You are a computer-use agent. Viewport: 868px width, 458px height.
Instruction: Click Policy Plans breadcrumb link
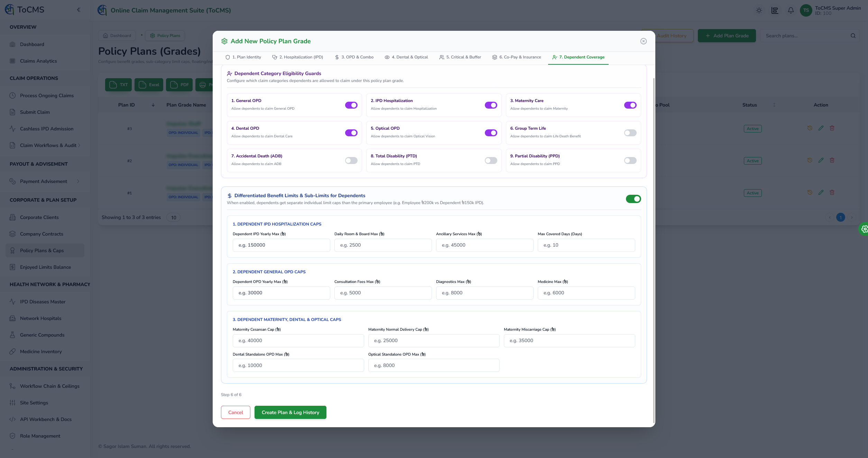coord(165,36)
